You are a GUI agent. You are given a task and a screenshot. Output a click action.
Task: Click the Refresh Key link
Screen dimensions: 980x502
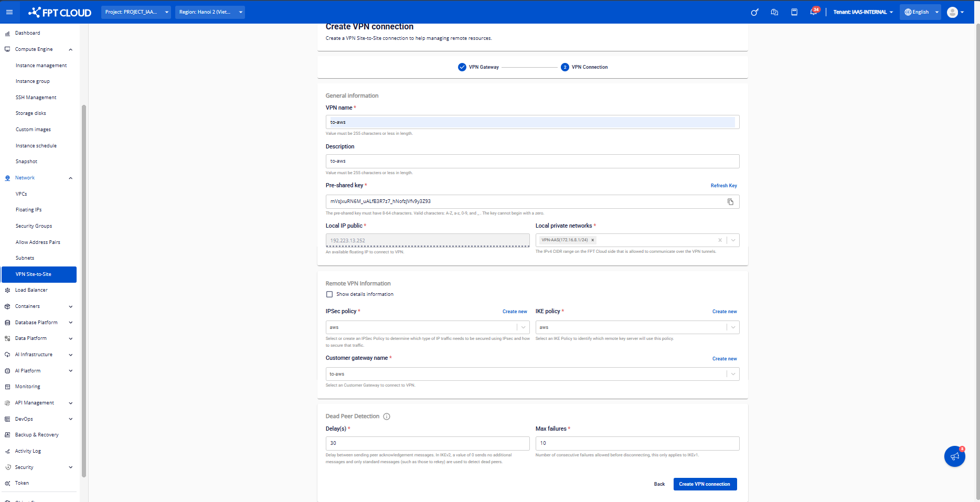point(724,186)
